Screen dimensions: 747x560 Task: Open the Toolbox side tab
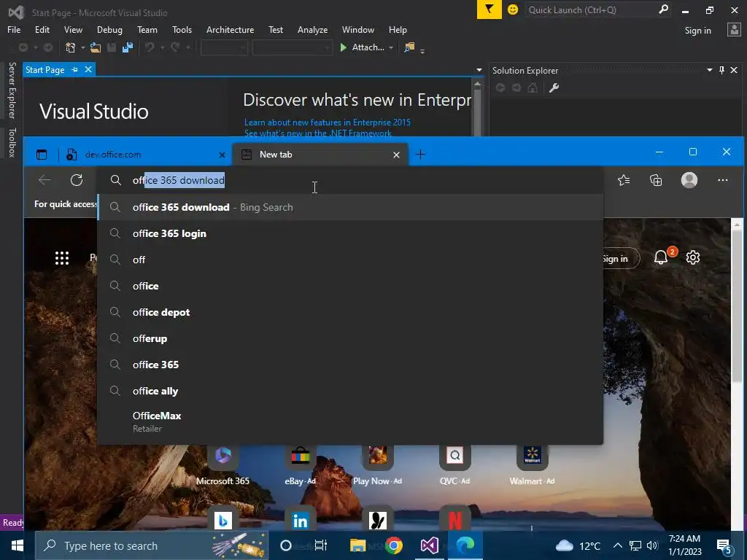point(12,142)
